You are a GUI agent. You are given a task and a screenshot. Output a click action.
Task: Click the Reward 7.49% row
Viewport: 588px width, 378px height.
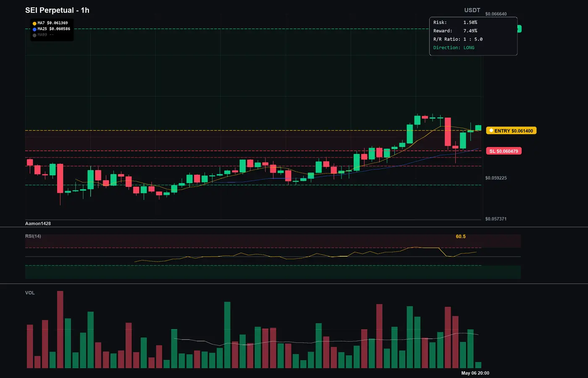pos(455,31)
